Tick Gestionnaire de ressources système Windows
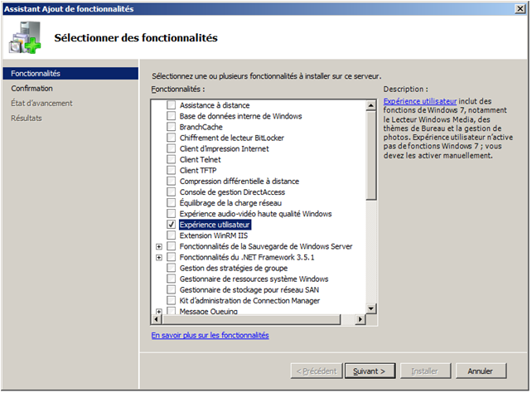 click(x=172, y=279)
